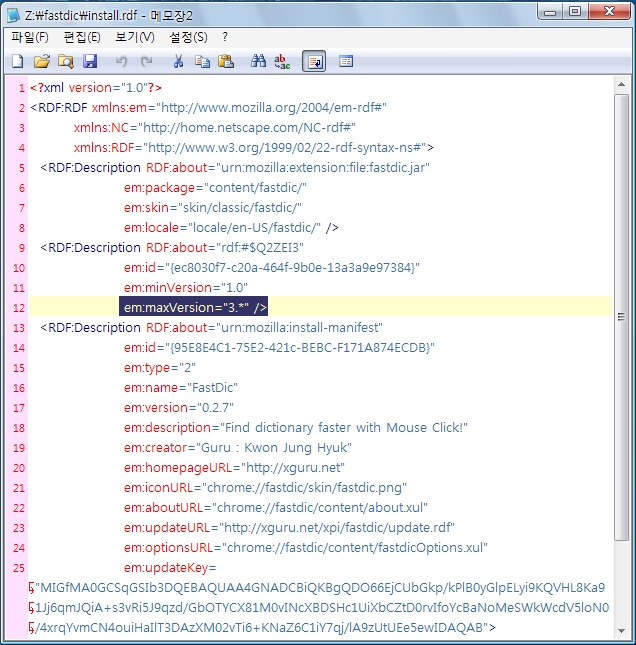Screen dimensions: 636x645
Task: Open a file with the folder icon
Action: pos(42,61)
